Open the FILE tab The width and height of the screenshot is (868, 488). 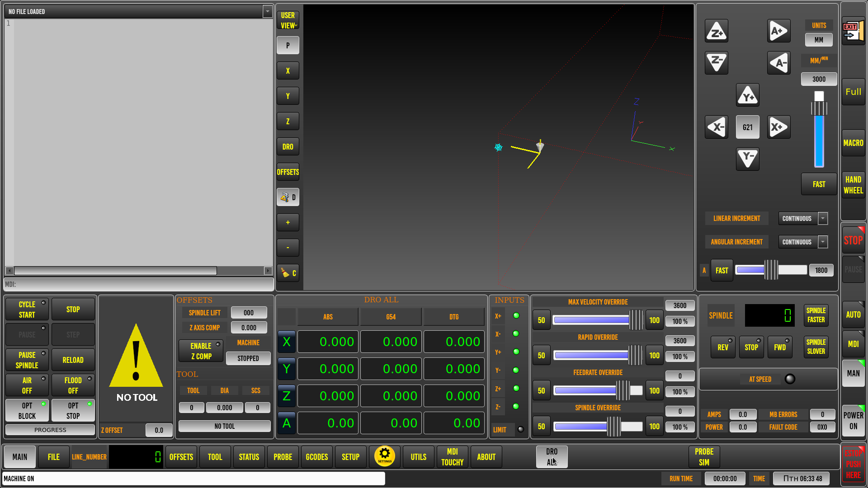54,457
